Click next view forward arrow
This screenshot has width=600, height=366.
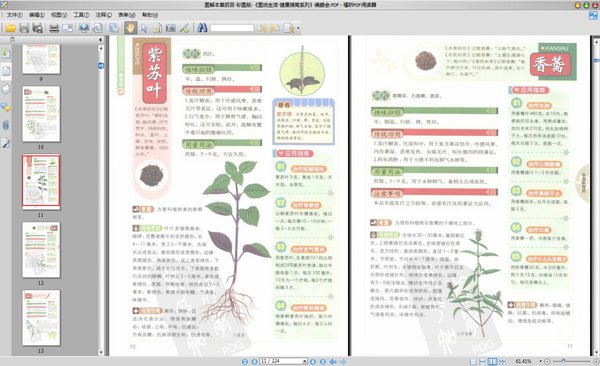[x=343, y=361]
